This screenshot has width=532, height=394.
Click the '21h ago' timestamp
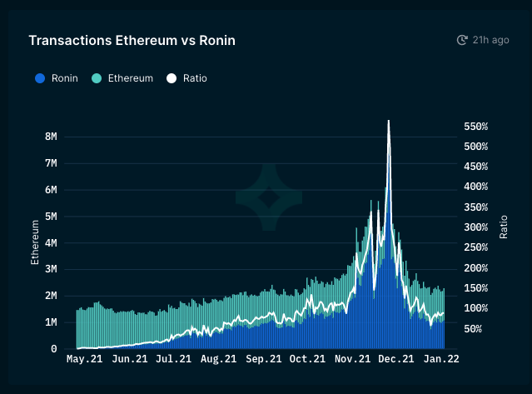[490, 40]
